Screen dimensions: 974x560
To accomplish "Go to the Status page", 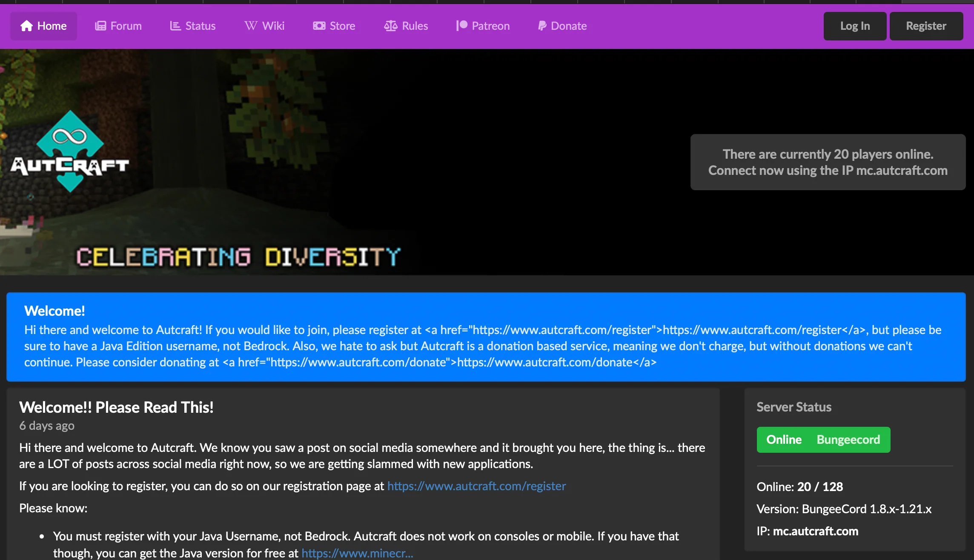I will [193, 26].
